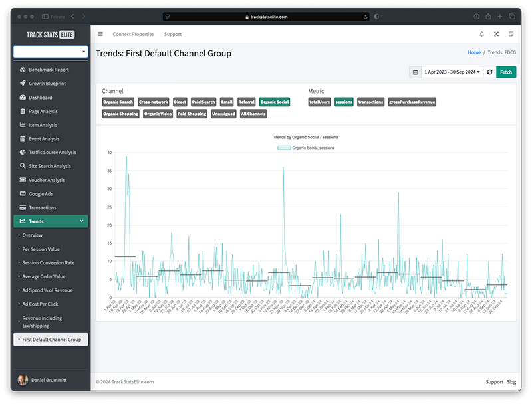The width and height of the screenshot is (532, 404).
Task: Click the Event Analysis calendar icon
Action: coord(23,139)
